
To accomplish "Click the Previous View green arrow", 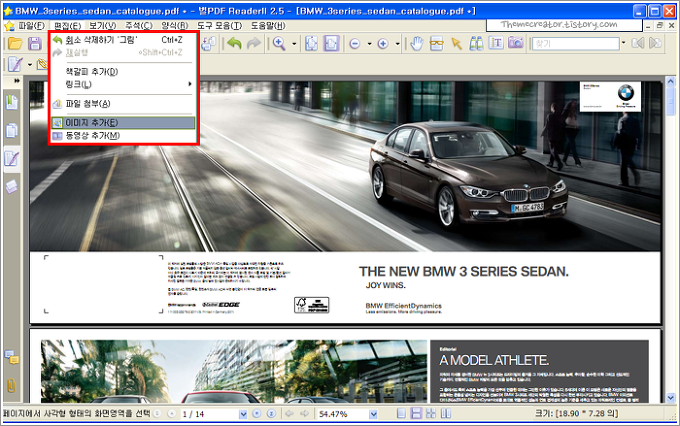I will click(290, 414).
